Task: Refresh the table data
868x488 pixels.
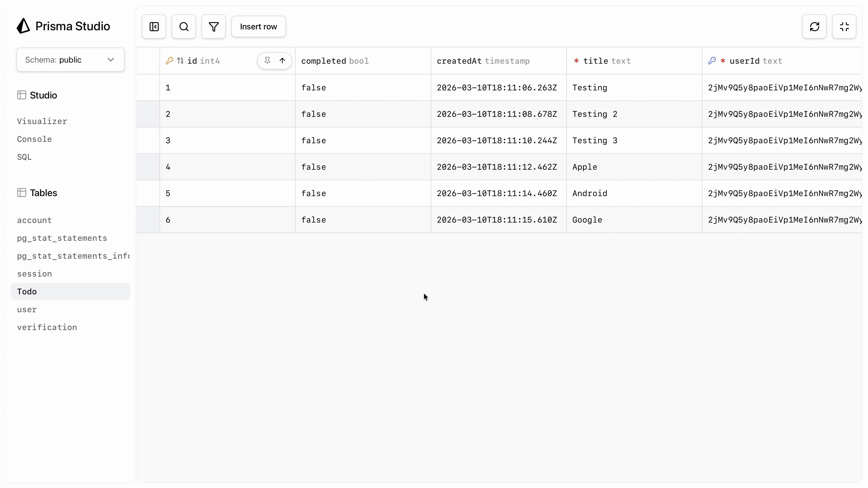Action: pos(814,26)
